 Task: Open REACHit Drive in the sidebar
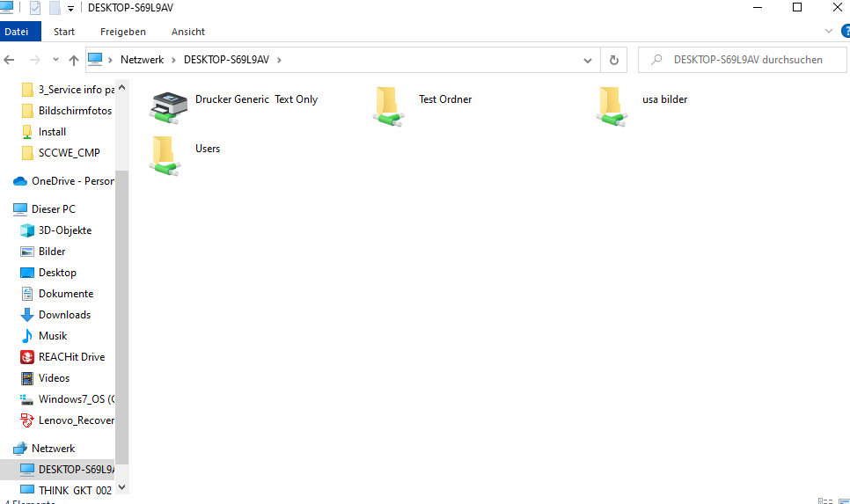[71, 357]
